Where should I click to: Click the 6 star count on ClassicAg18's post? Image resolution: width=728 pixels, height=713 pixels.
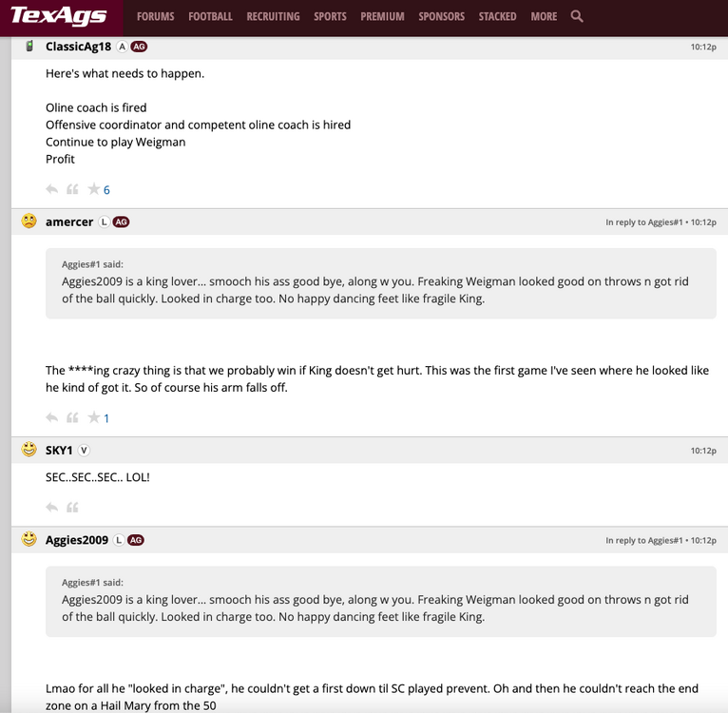tap(106, 190)
